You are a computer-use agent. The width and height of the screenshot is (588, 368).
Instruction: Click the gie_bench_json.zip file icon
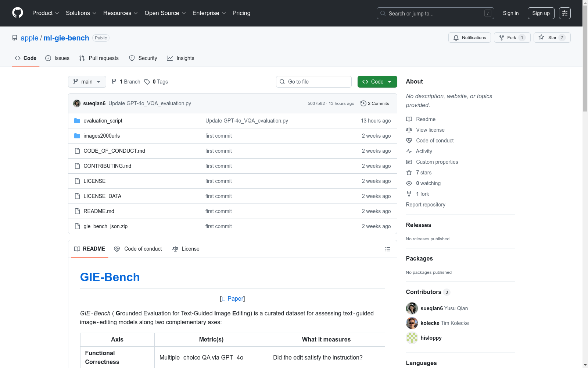(x=77, y=226)
